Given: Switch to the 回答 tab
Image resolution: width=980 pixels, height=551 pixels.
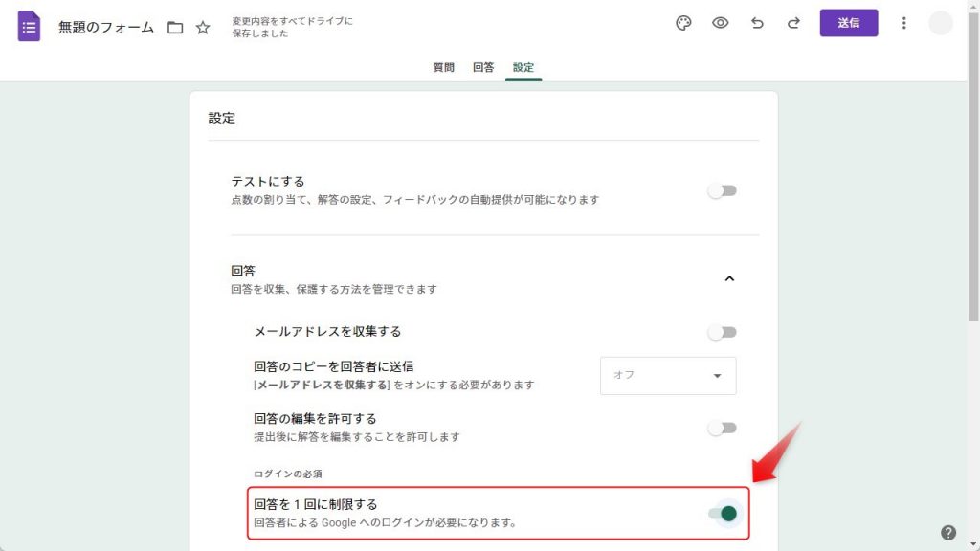Looking at the screenshot, I should [x=483, y=67].
